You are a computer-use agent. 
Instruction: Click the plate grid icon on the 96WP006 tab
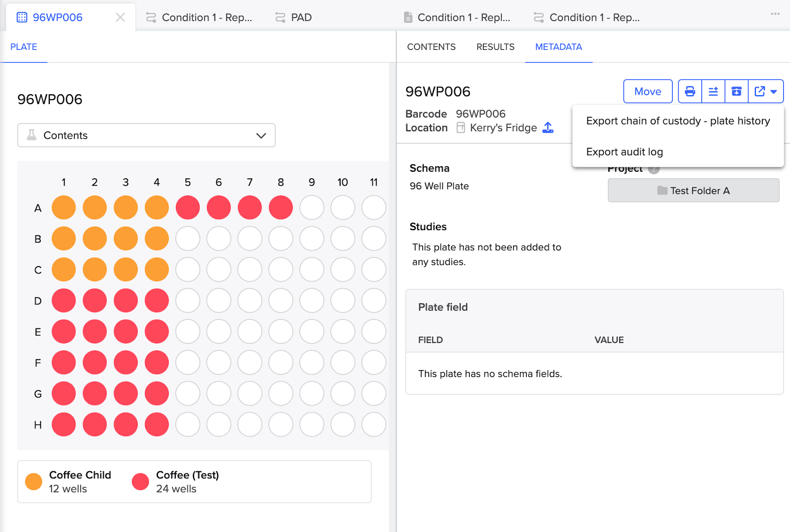point(21,17)
